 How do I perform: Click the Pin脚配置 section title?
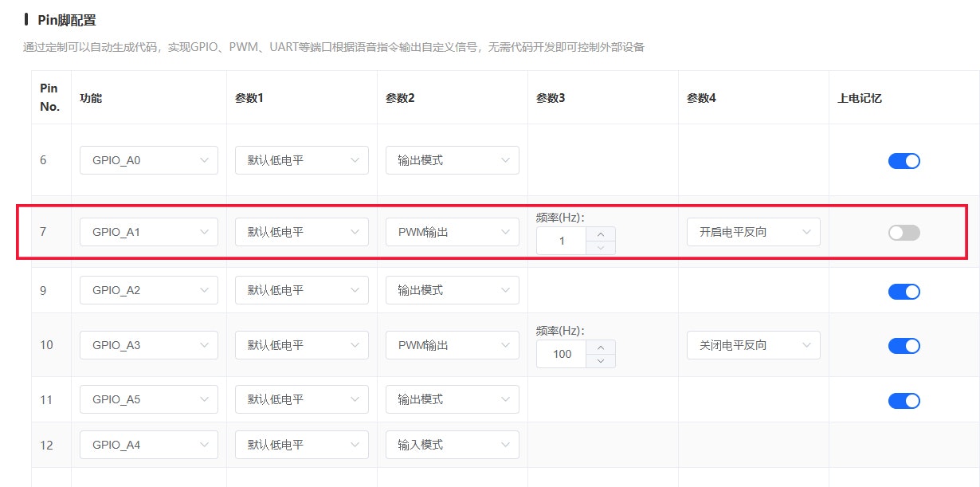[x=67, y=20]
